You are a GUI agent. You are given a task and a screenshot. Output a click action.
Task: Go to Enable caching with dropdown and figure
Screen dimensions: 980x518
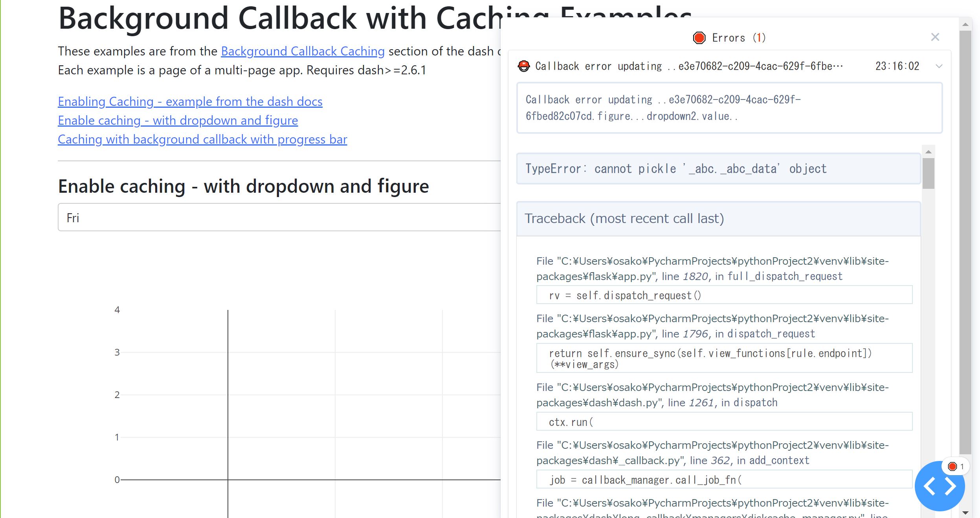point(178,120)
